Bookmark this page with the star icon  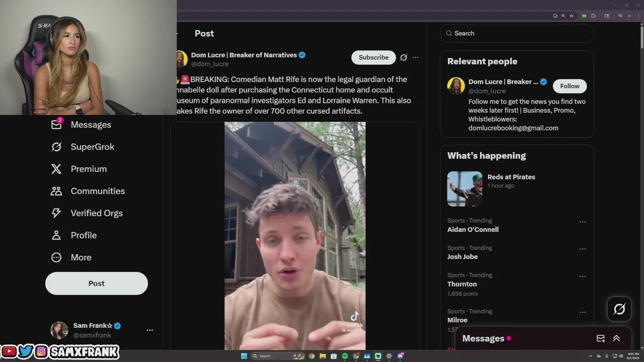[572, 16]
